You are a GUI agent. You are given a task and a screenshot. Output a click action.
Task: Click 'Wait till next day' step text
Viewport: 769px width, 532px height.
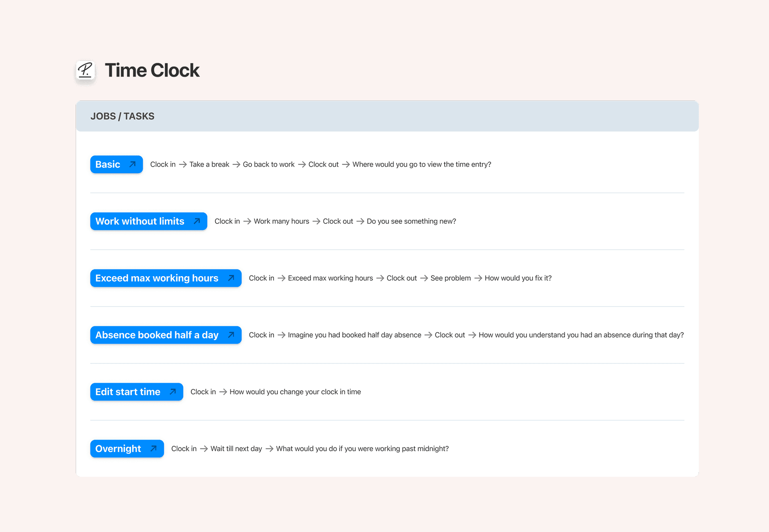[x=236, y=449]
